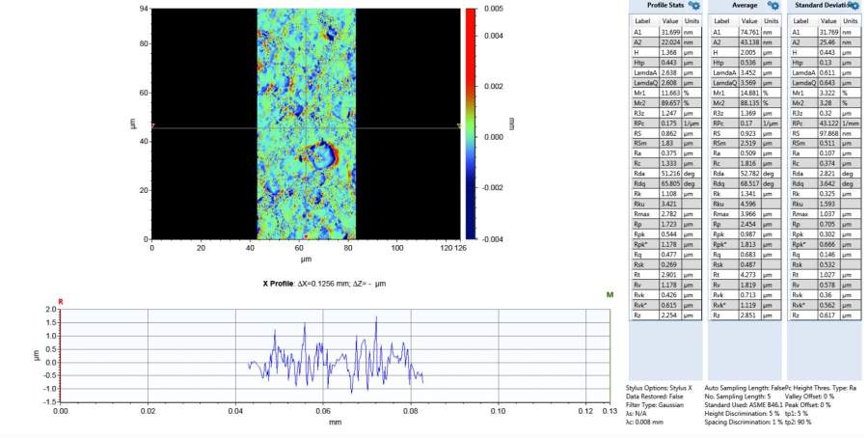Click the Average panel title
The height and width of the screenshot is (438, 868).
744,6
